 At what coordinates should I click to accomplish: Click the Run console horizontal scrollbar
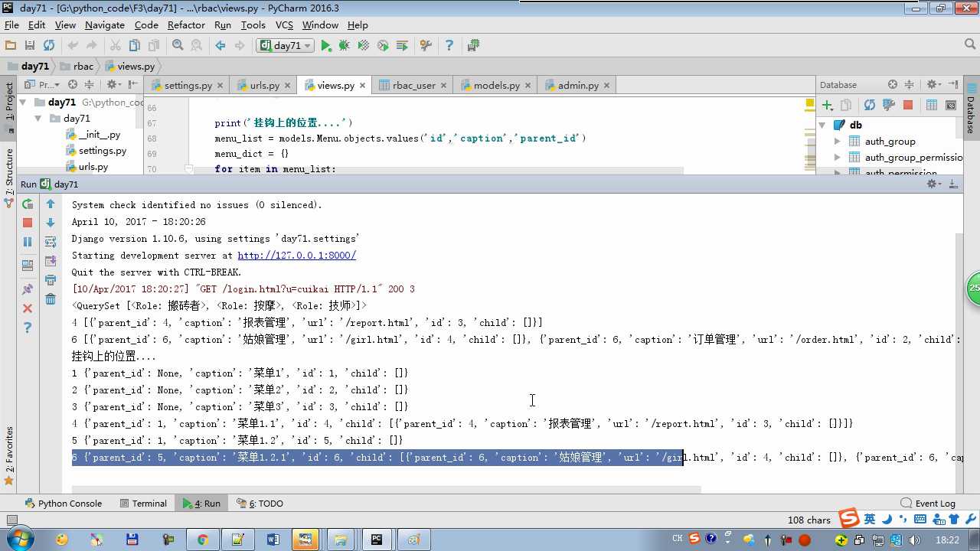(387, 488)
